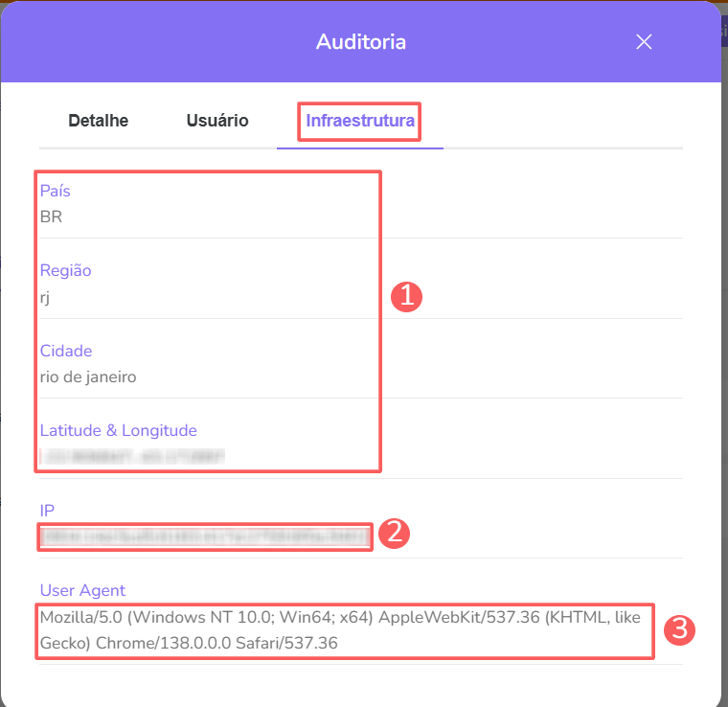728x707 pixels.
Task: Click the red number 2 annotation badge
Action: pos(395,534)
